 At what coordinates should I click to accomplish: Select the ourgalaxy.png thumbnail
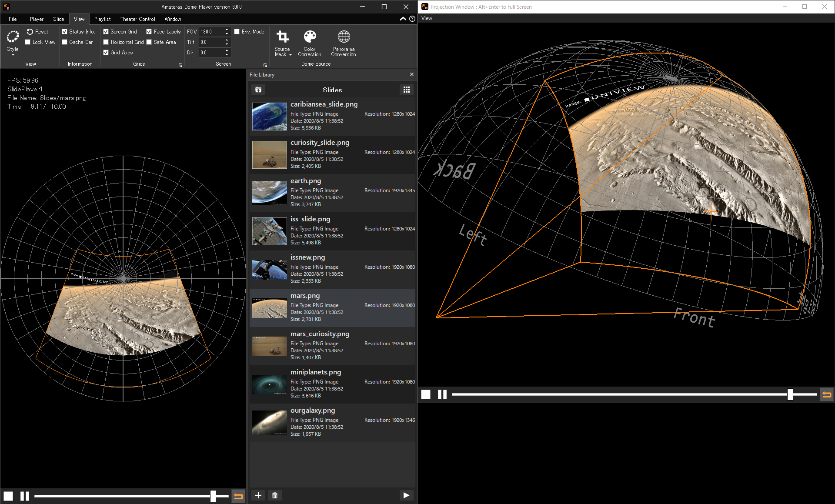[270, 423]
